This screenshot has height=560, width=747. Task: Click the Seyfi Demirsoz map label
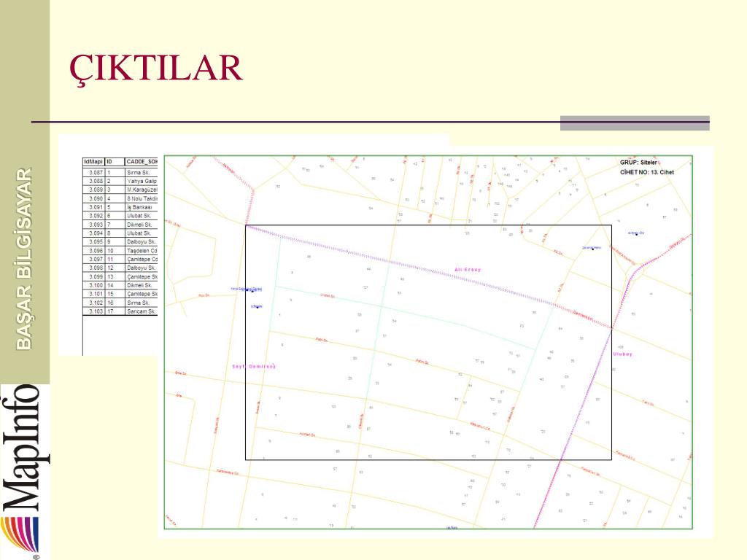tap(254, 367)
